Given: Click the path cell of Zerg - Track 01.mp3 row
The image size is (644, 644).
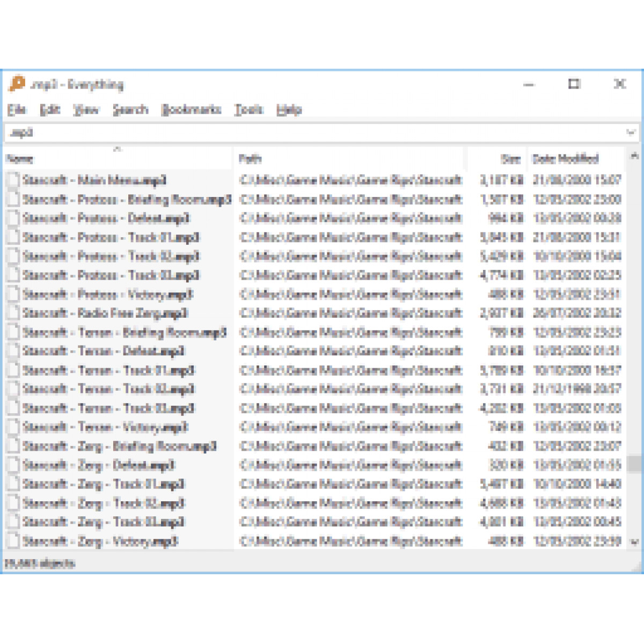Looking at the screenshot, I should 351,484.
